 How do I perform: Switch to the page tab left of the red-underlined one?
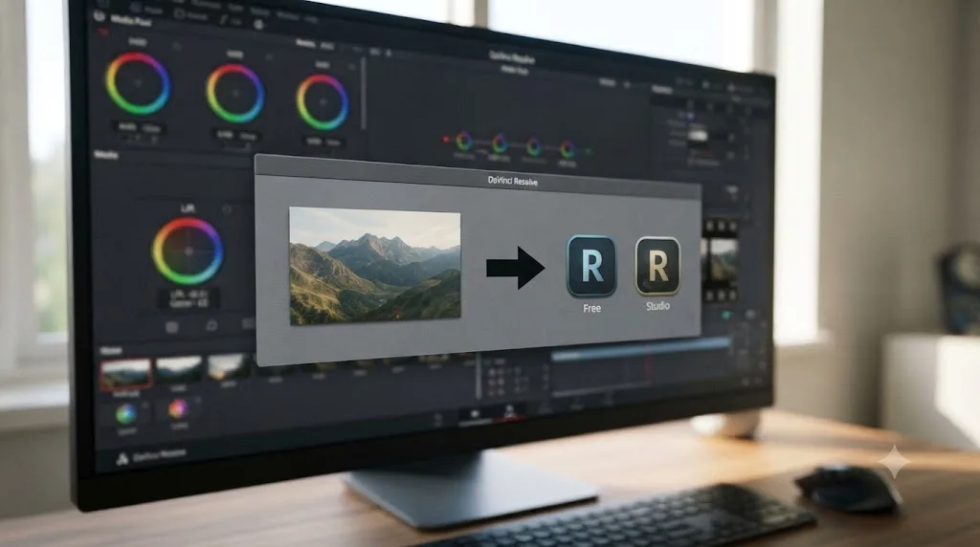[x=475, y=415]
